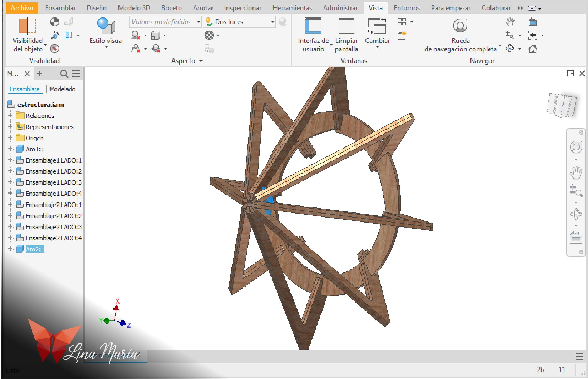Click the ViewCube to reorient view
Screen dimensions: 588x379
[x=561, y=105]
